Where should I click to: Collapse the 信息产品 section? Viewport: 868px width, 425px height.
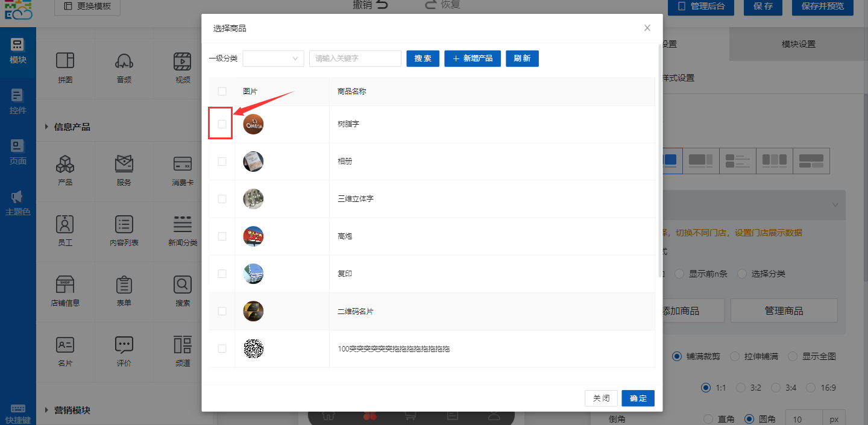click(47, 127)
